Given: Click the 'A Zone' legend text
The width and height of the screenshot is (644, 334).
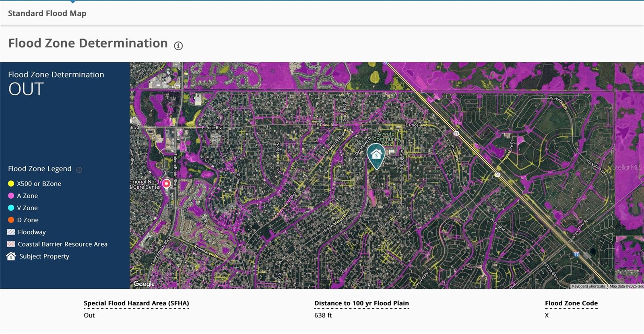Looking at the screenshot, I should click(x=27, y=196).
